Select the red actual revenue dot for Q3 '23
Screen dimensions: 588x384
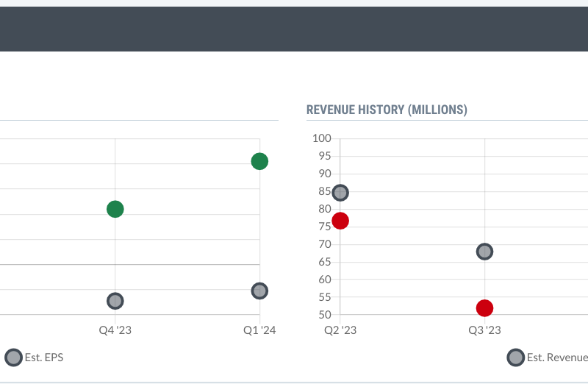[484, 308]
